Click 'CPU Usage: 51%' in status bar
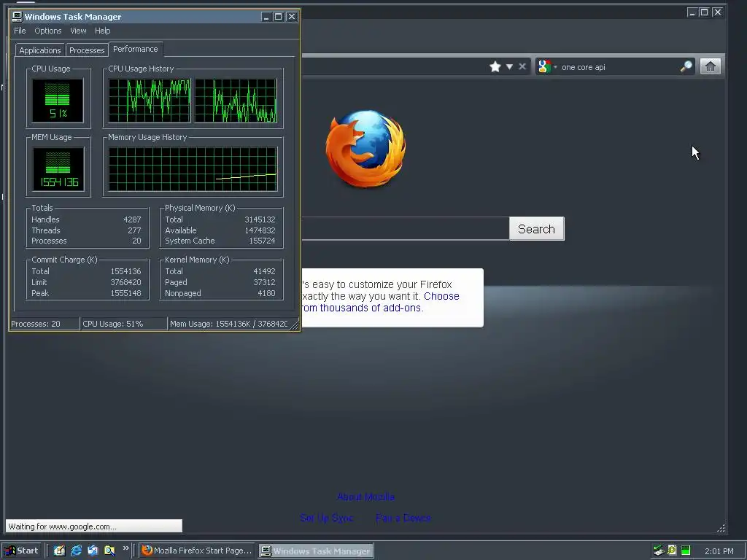Viewport: 747px width, 560px height. point(124,324)
